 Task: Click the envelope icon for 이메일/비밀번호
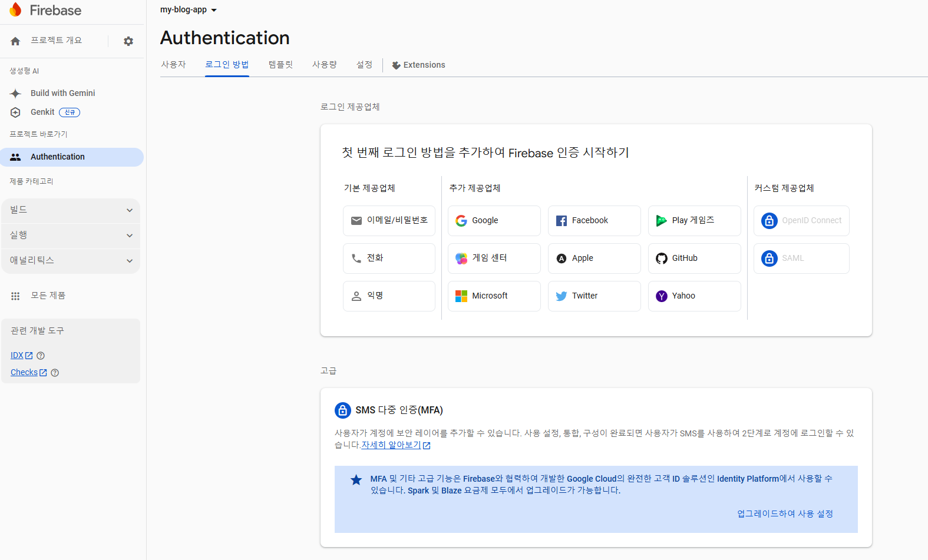pos(356,221)
